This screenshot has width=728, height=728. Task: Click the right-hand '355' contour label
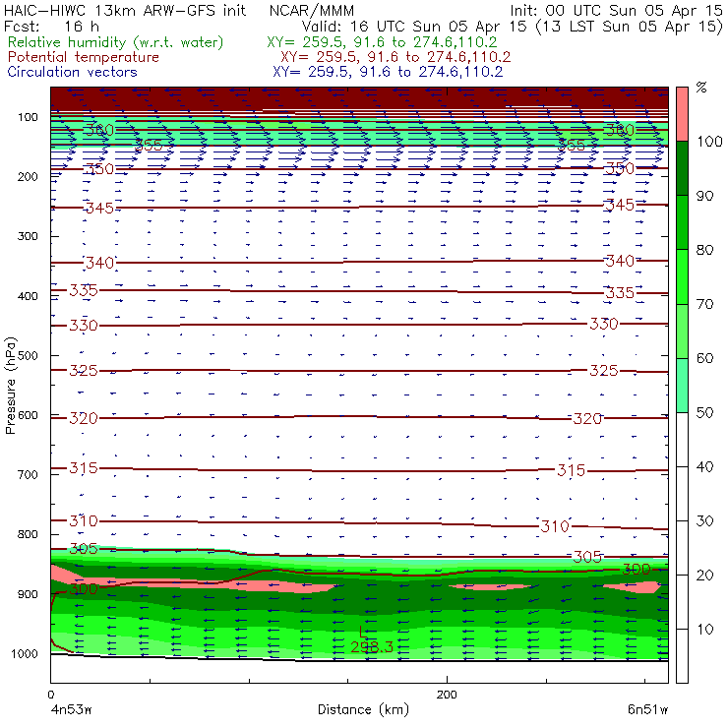571,145
